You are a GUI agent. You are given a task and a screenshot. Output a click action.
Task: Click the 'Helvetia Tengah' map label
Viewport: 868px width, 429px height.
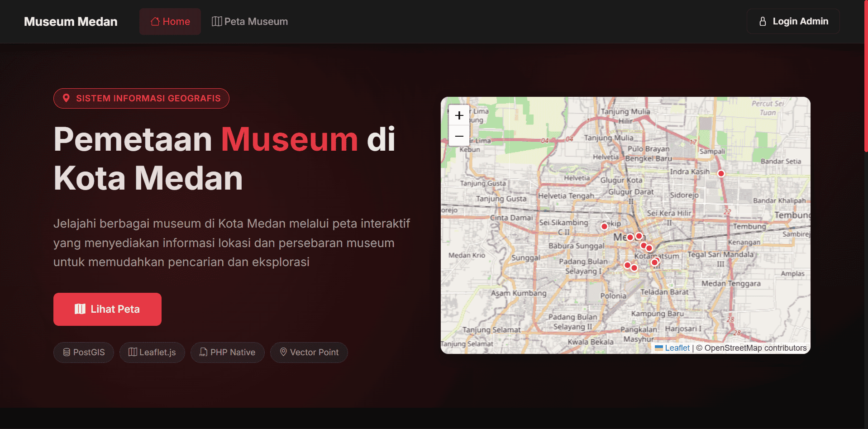point(566,196)
